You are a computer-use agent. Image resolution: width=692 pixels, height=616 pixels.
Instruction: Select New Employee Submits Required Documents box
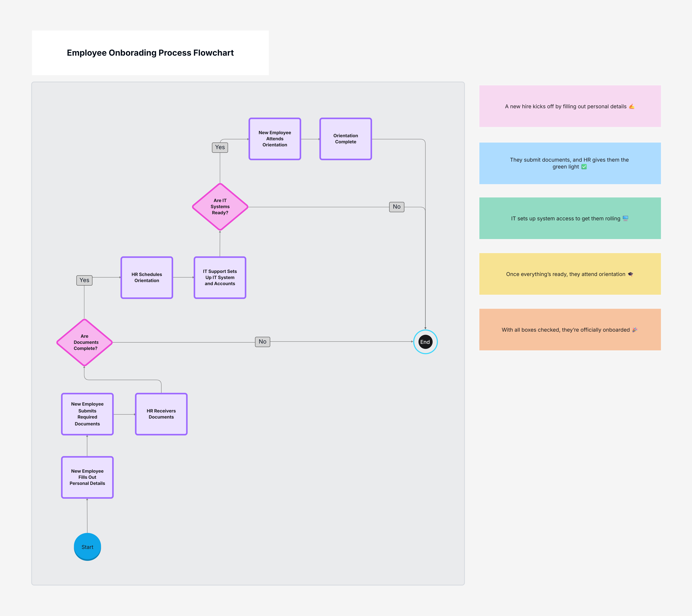pos(87,414)
